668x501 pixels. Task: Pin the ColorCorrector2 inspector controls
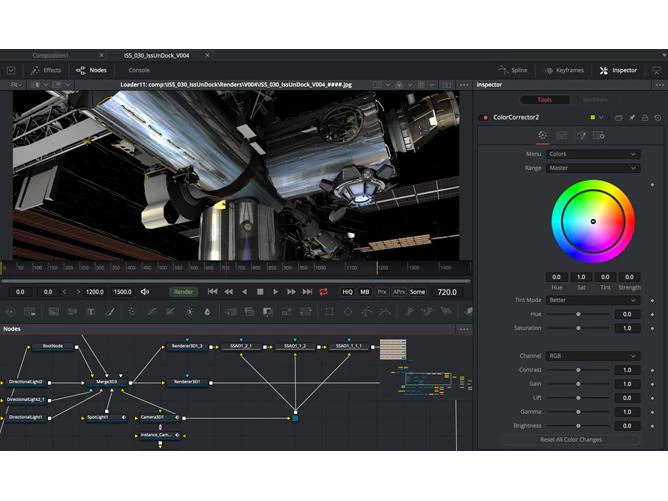click(632, 117)
